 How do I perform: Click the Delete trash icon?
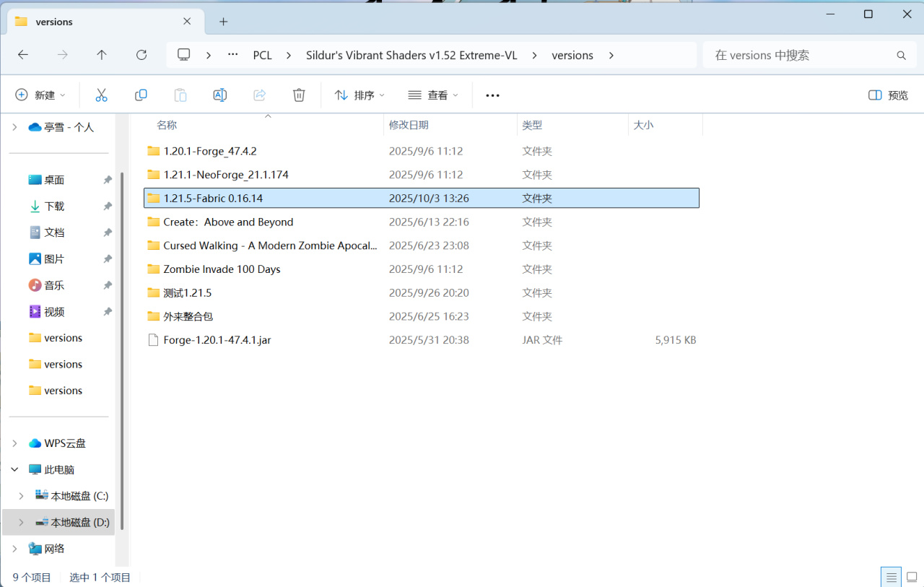[299, 95]
